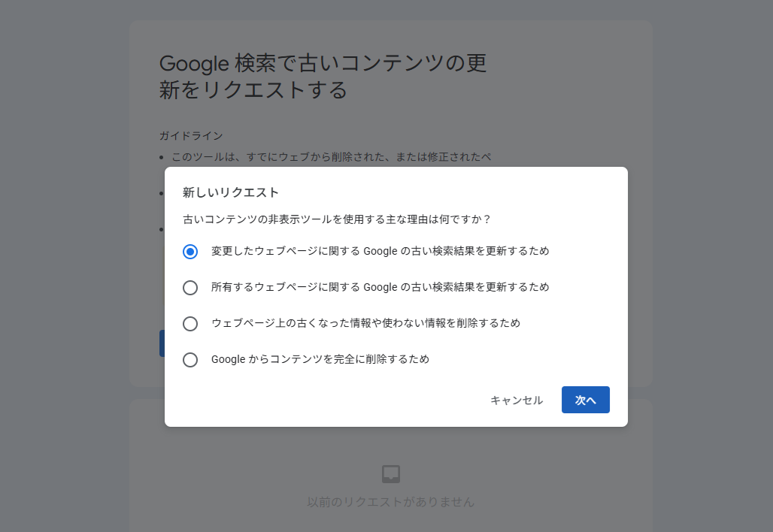Click the first guideline bullet このツールは text
Screen dimensions: 773x532
pos(331,157)
